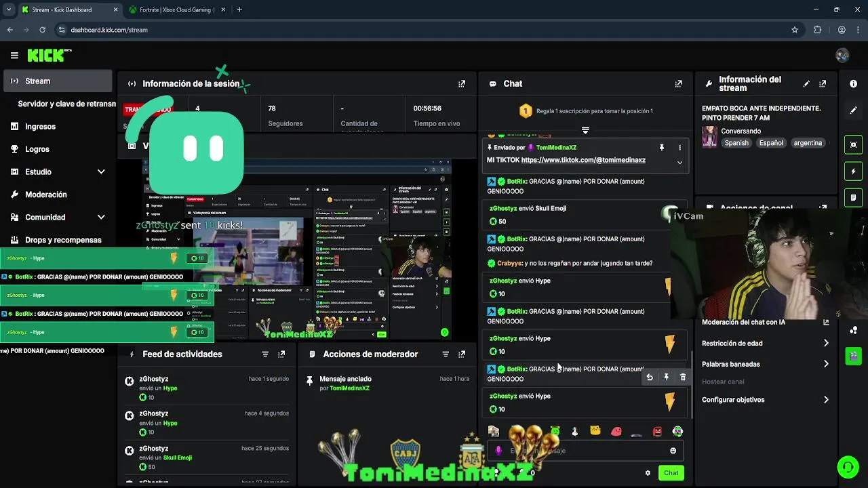Click the camera capture icon in right rail

853,144
